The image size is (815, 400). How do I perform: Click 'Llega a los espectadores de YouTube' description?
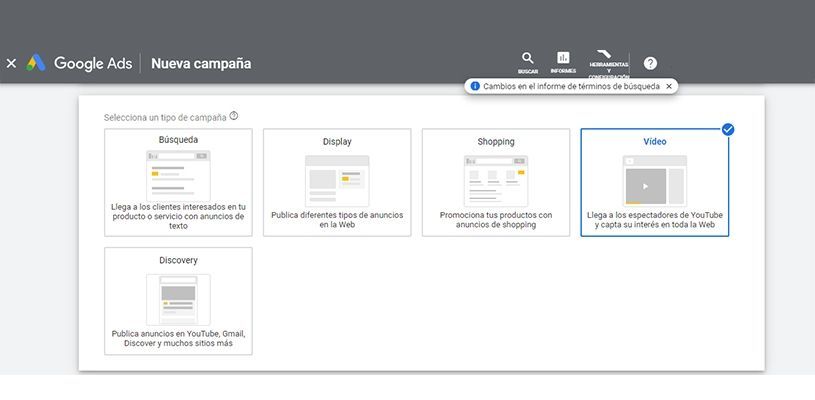click(655, 220)
